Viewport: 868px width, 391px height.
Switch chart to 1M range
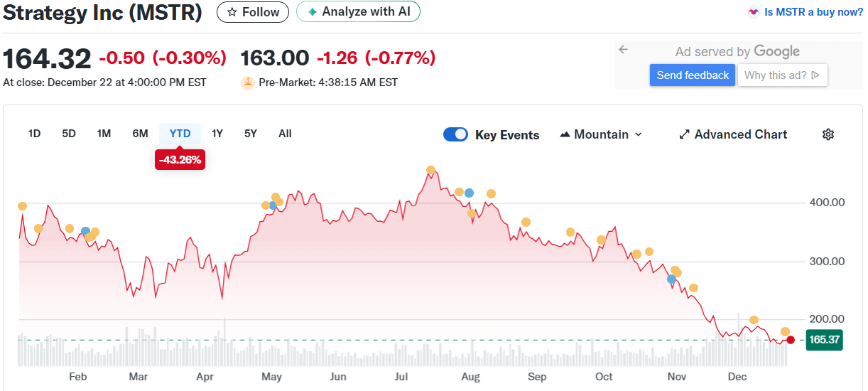click(x=104, y=134)
